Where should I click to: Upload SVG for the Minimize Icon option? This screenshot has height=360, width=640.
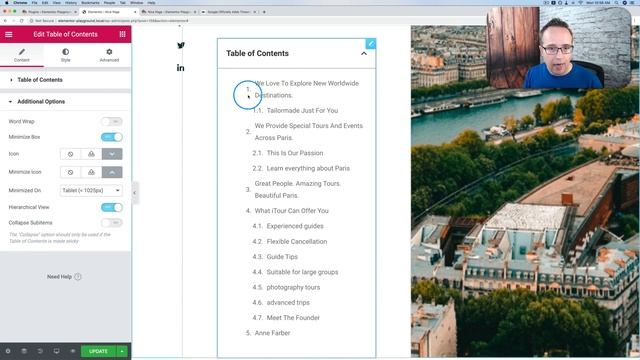[91, 172]
